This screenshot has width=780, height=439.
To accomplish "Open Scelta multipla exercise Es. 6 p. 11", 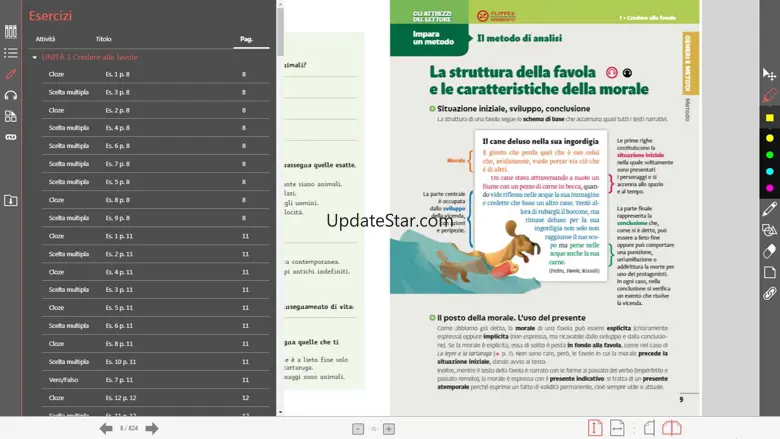I will (156, 326).
